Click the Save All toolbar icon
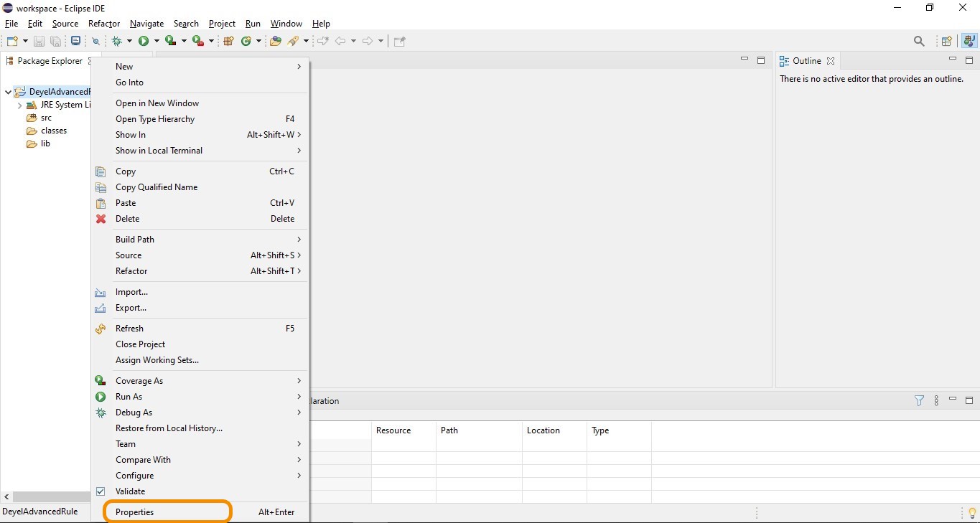 [x=55, y=41]
